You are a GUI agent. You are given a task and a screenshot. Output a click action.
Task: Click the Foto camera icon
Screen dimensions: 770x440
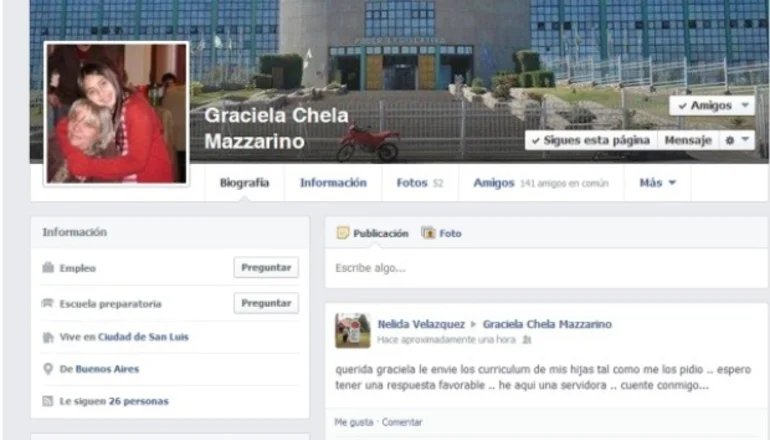429,233
